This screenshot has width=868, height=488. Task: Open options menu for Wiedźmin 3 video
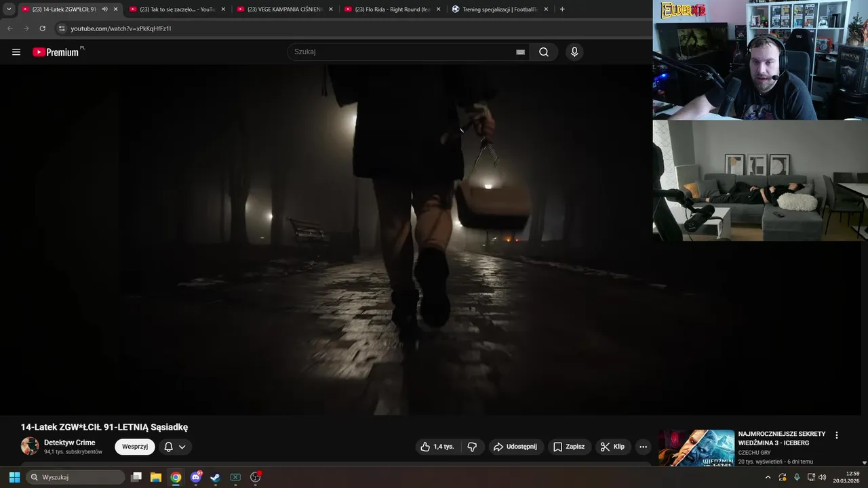[x=836, y=435]
